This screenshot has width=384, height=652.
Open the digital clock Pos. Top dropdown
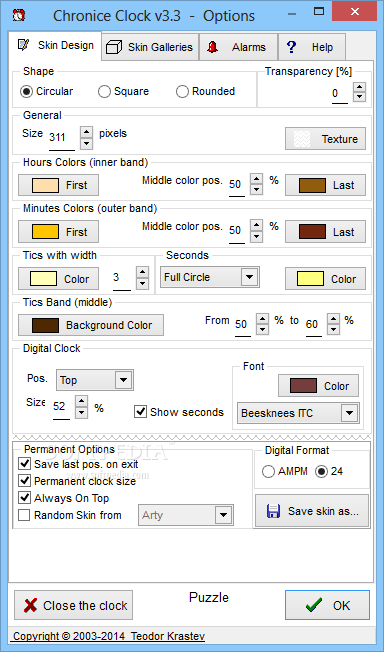tap(123, 380)
